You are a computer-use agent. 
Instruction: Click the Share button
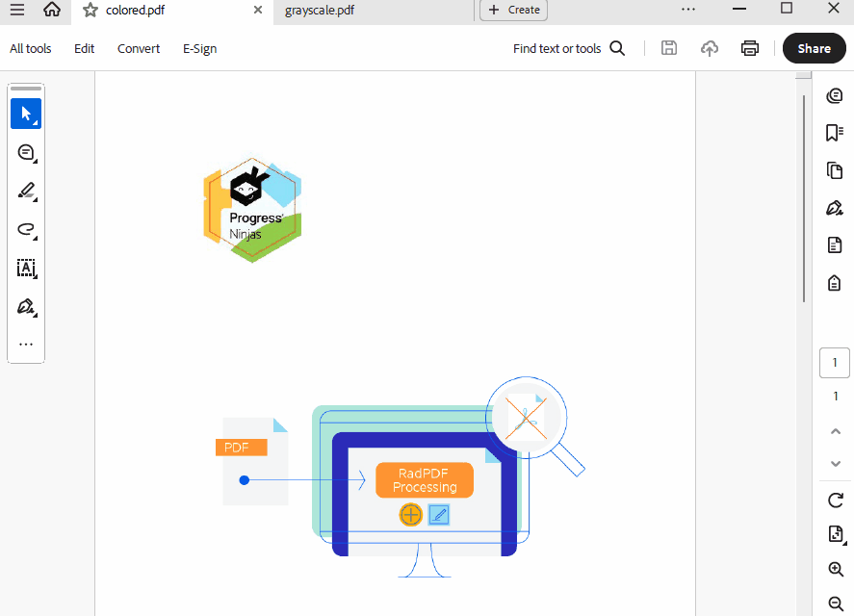[x=814, y=48]
